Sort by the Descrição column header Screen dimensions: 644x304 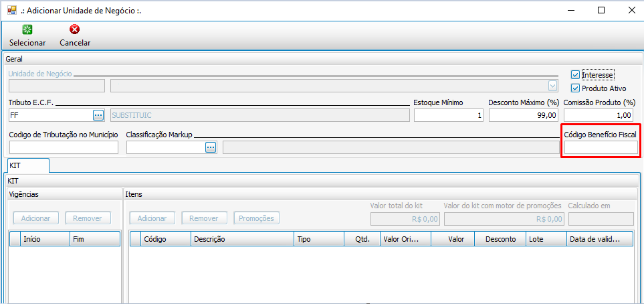tap(242, 239)
